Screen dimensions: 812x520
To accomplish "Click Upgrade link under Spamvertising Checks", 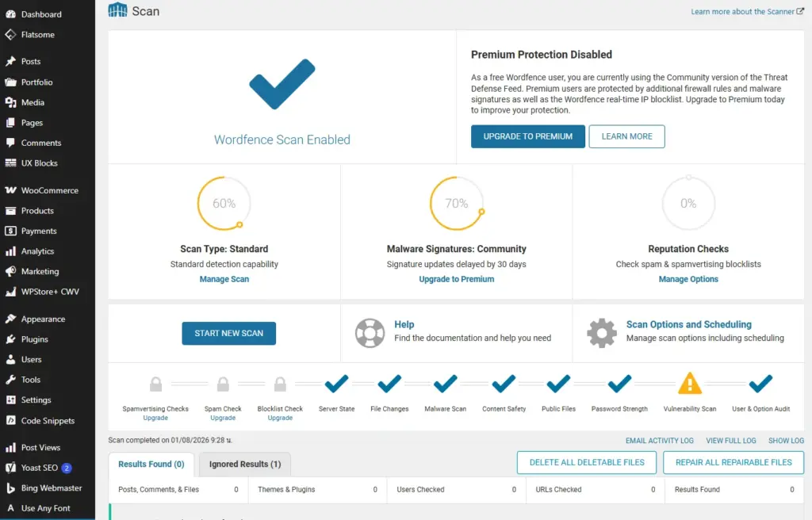I will [155, 418].
